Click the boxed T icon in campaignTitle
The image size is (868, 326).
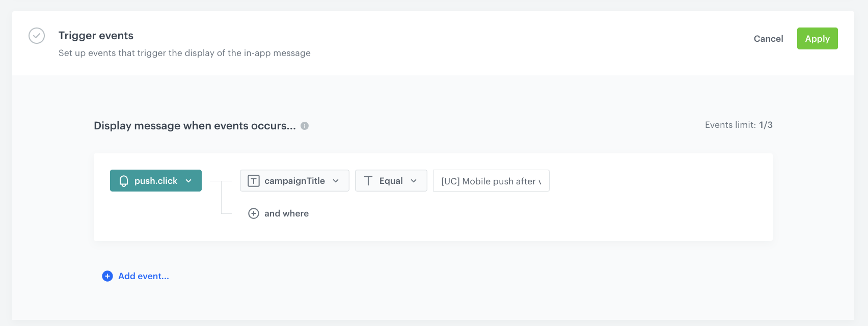click(x=254, y=181)
